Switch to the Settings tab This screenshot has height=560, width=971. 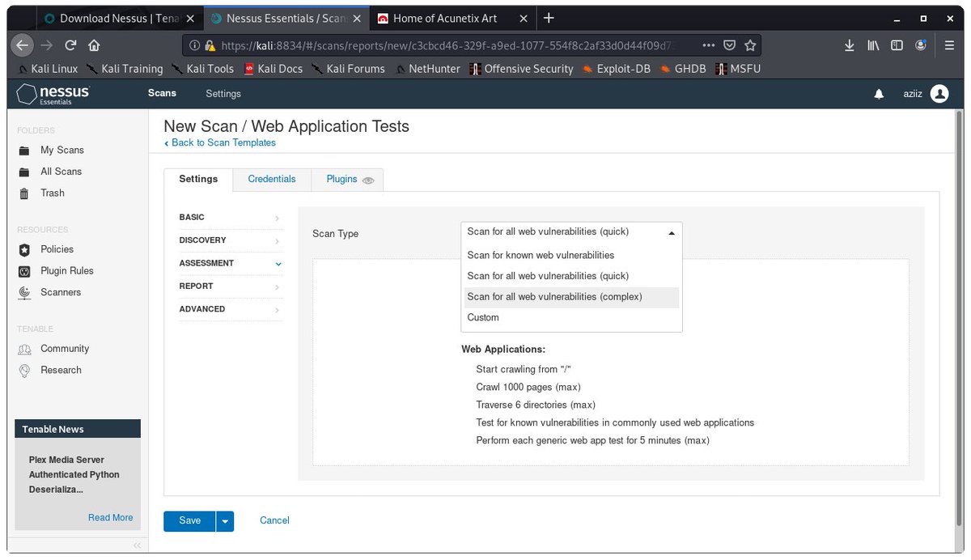198,179
